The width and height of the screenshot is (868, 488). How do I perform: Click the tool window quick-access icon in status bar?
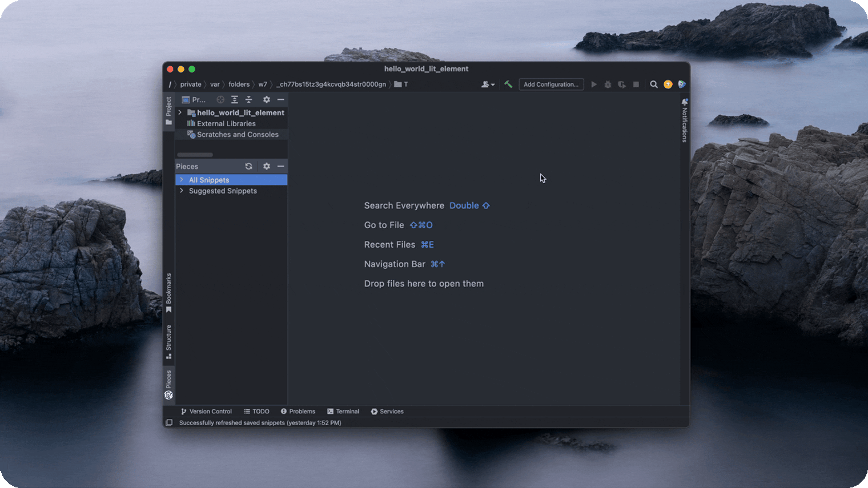coord(169,423)
